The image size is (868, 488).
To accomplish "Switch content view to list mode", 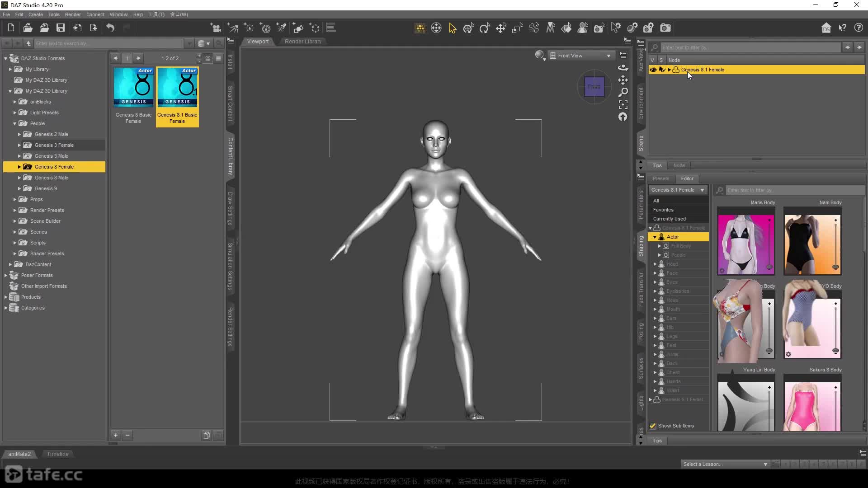I will 218,58.
